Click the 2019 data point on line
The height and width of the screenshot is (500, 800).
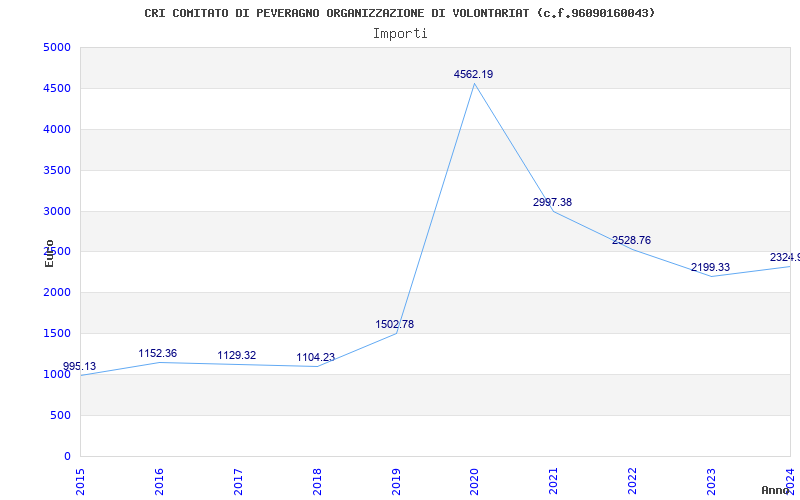pos(396,333)
